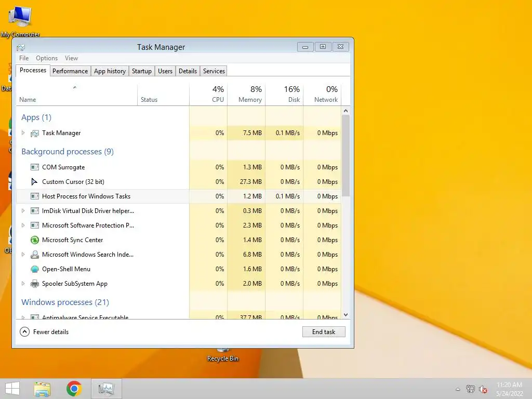The width and height of the screenshot is (532, 399).
Task: Expand the Task Manager app row
Action: (23, 133)
